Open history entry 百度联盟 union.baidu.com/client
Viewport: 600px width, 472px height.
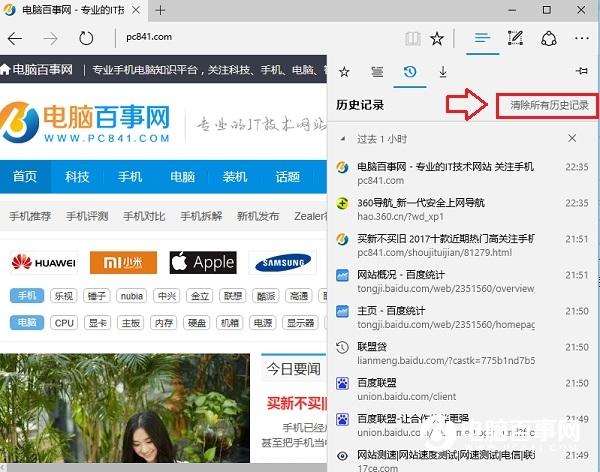click(463, 389)
